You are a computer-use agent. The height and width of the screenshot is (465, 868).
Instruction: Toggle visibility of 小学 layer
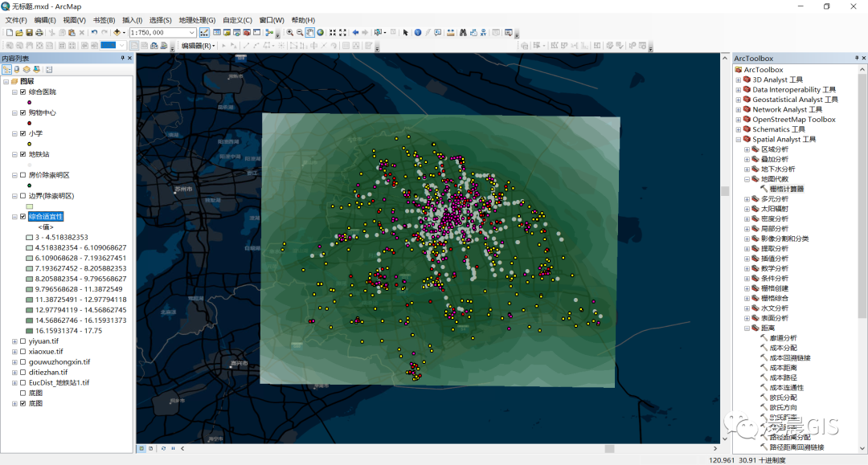[x=23, y=133]
